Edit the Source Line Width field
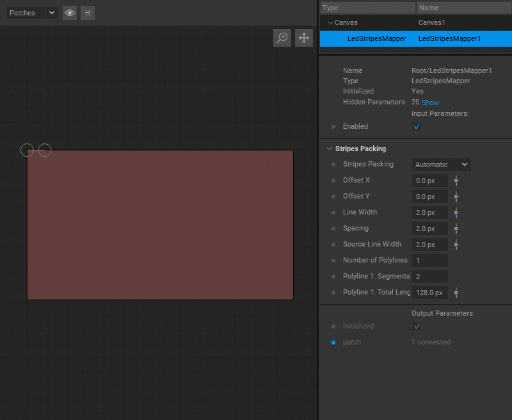Screen dimensions: 512x420 pyautogui.click(x=429, y=245)
